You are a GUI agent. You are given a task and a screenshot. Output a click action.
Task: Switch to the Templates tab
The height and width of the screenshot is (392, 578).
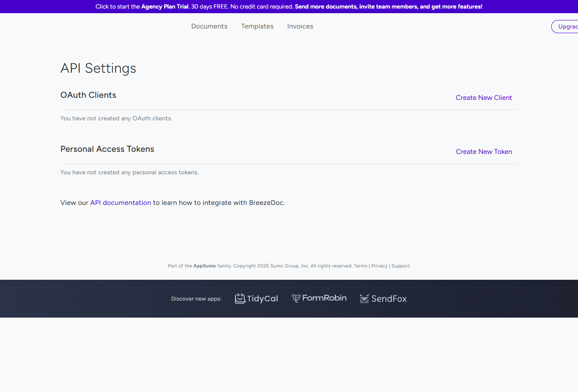pyautogui.click(x=257, y=26)
